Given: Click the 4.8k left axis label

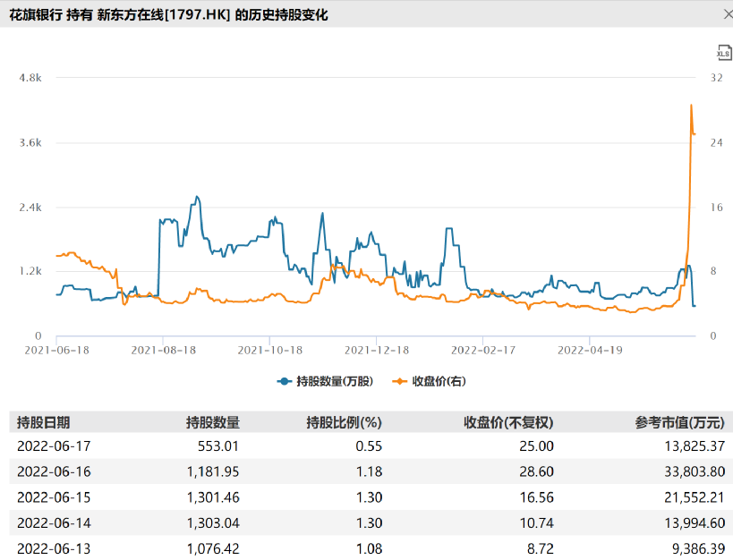Looking at the screenshot, I should tap(30, 78).
